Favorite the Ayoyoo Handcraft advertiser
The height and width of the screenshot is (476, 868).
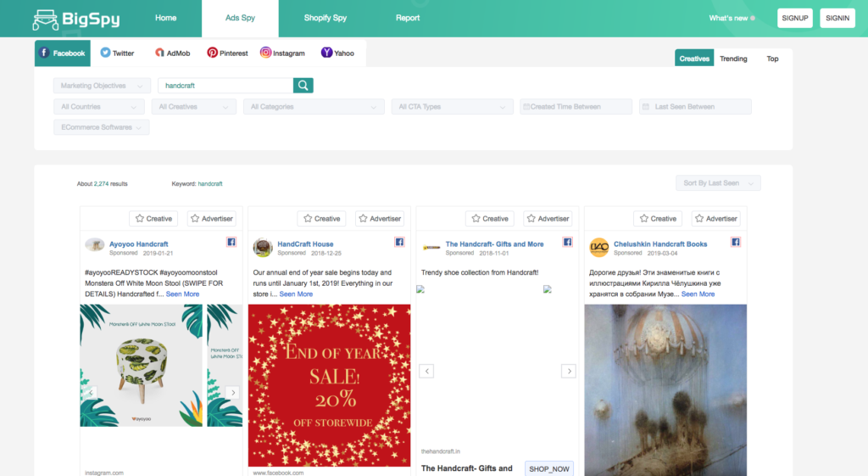pyautogui.click(x=211, y=218)
